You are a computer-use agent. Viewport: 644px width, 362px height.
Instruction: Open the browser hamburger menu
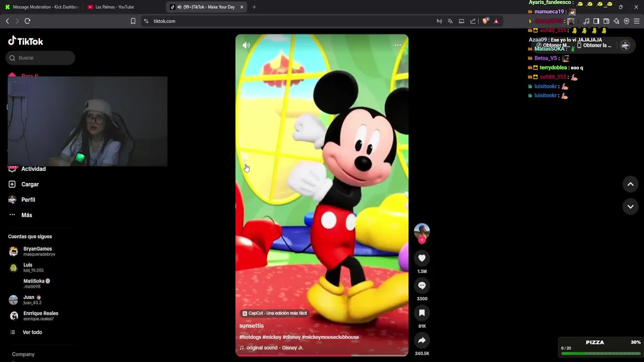click(637, 21)
